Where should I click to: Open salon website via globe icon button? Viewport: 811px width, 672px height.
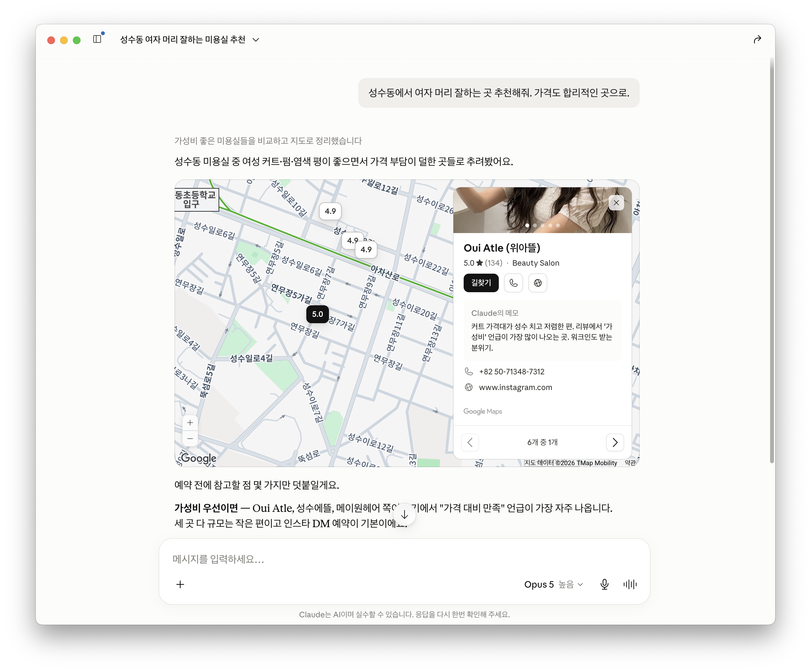(x=537, y=283)
